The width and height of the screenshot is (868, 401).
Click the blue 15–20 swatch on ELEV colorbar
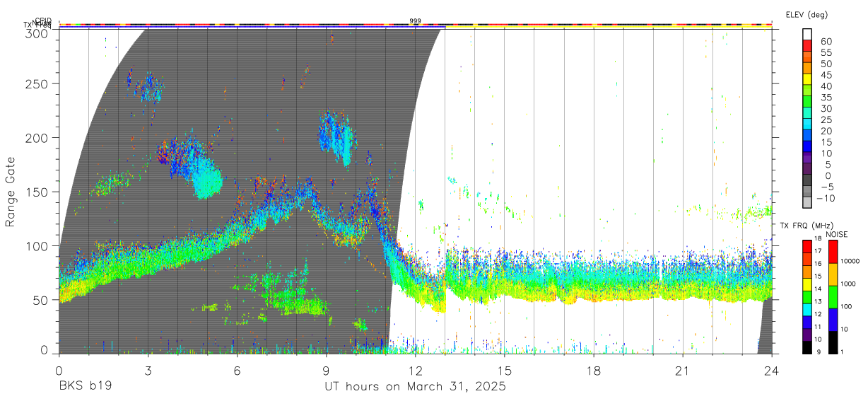coord(807,135)
